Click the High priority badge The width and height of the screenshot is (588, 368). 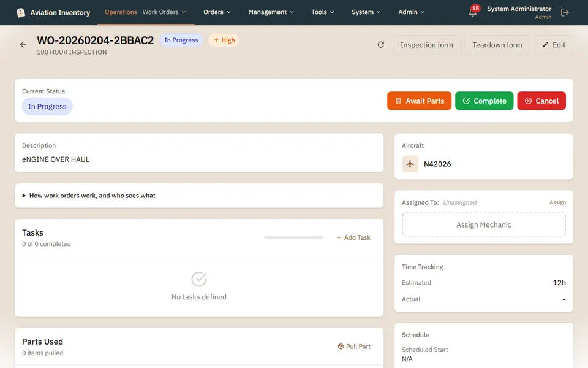(224, 40)
